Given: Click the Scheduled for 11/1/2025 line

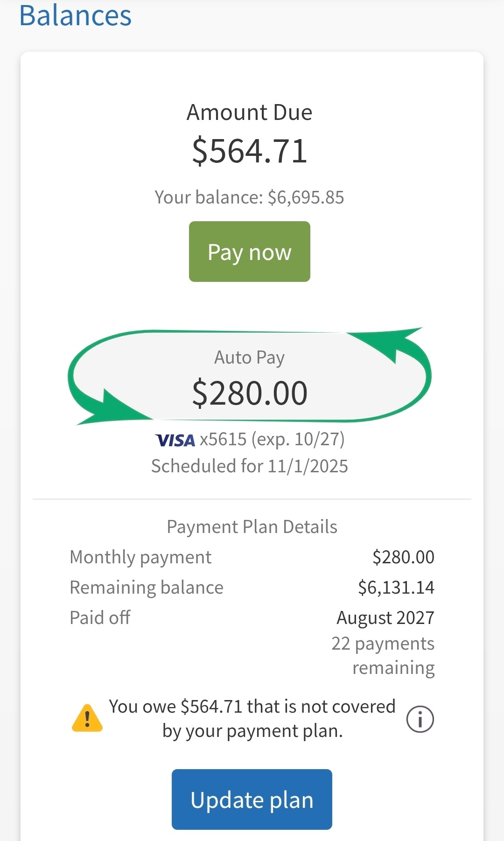Looking at the screenshot, I should click(250, 466).
